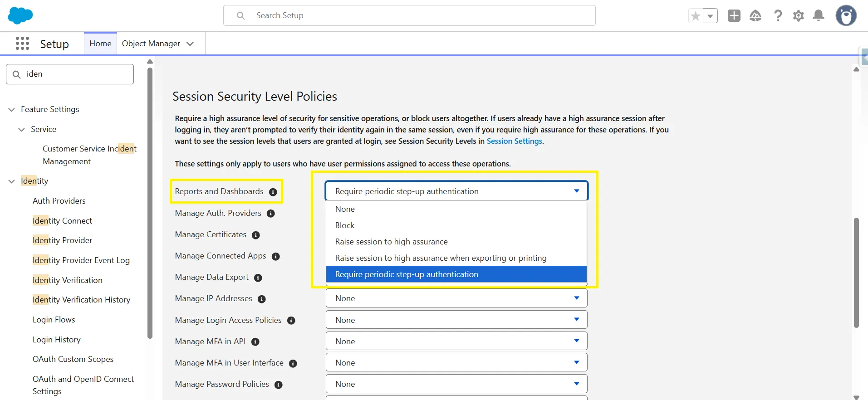
Task: Click the Manage Data Export label
Action: coord(212,277)
